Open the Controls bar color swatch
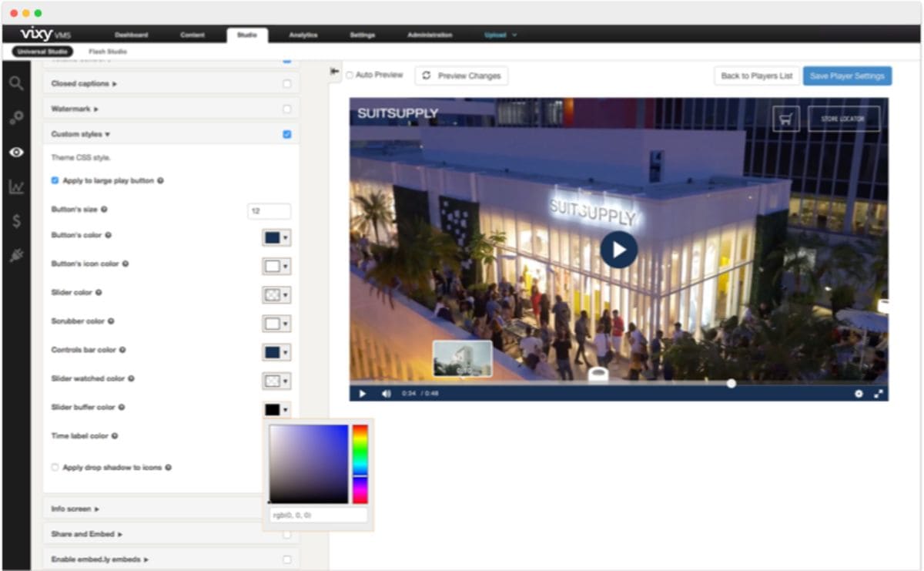Screen dimensions: 924x571 click(276, 352)
